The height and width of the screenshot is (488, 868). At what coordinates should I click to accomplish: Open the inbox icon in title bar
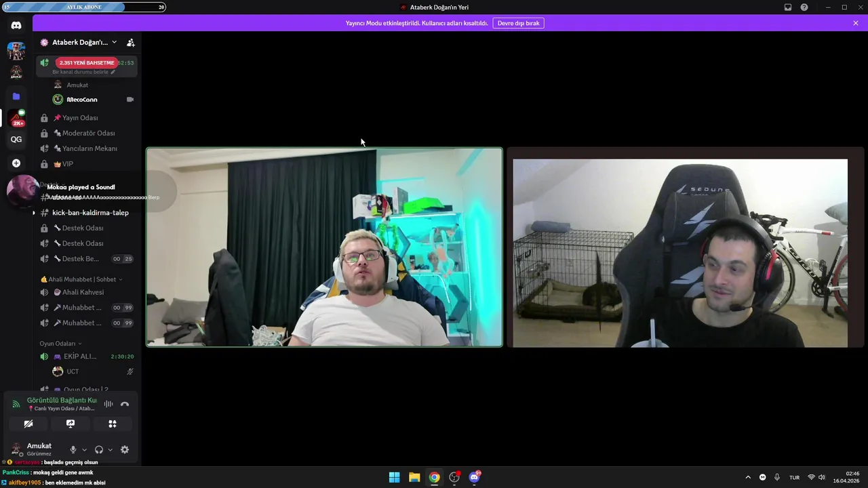coord(788,7)
